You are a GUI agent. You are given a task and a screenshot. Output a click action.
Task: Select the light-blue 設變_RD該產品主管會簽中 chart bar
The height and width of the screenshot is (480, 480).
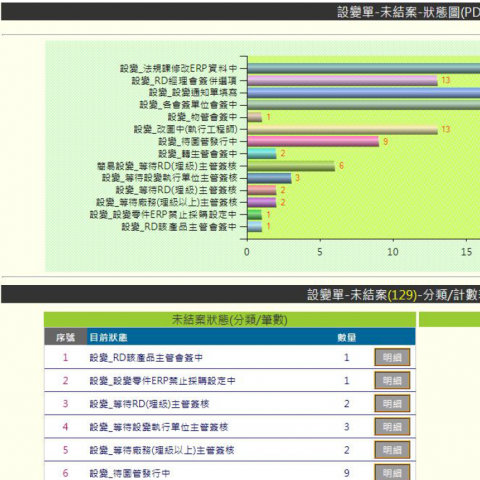click(x=255, y=227)
